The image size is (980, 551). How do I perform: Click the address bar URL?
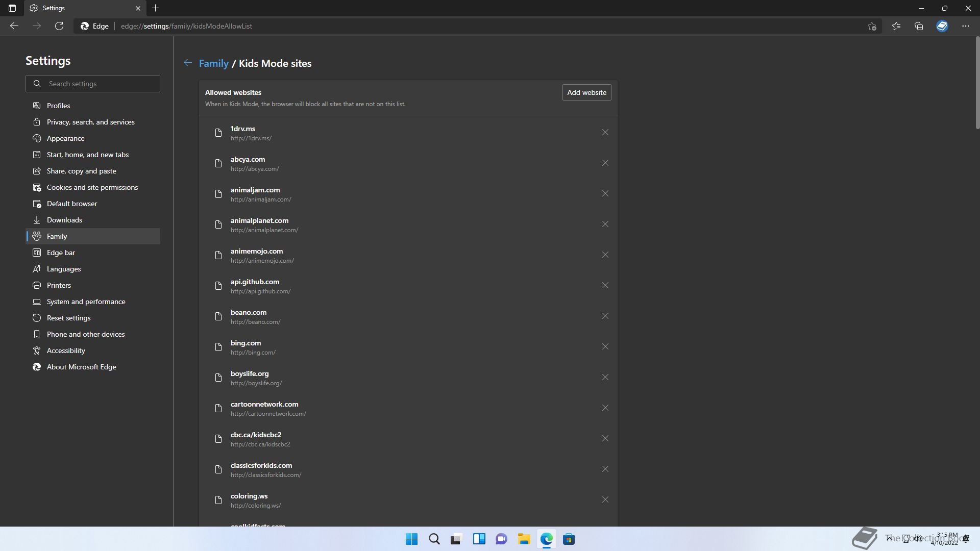coord(186,26)
